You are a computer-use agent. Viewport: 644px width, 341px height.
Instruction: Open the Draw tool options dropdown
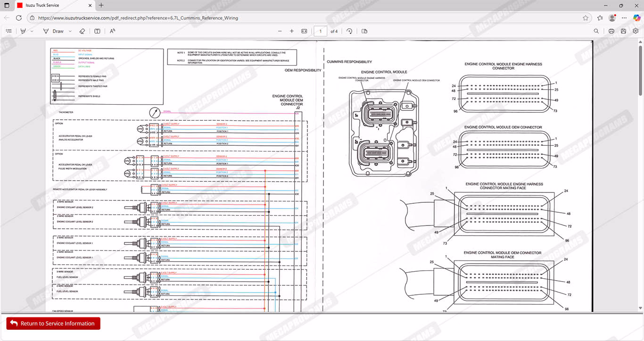pos(70,31)
